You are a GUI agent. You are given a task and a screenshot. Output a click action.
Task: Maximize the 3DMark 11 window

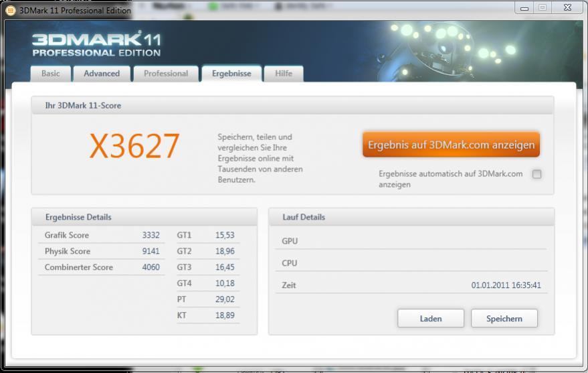(x=543, y=8)
